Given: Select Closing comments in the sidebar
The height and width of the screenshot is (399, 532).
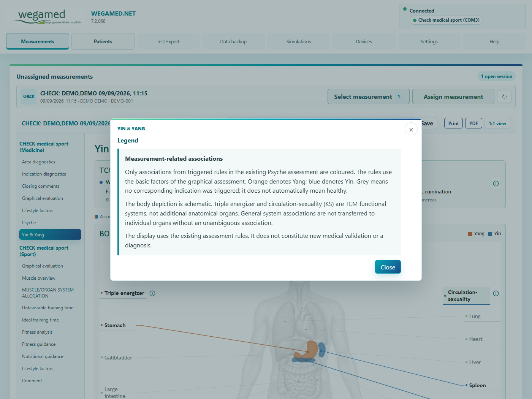Looking at the screenshot, I should point(50,186).
